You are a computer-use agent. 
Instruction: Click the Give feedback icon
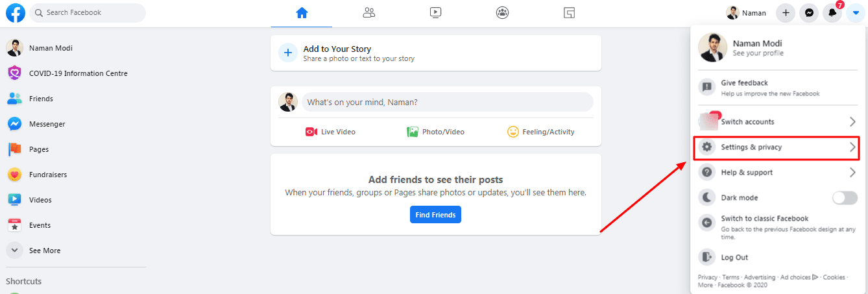tap(707, 87)
